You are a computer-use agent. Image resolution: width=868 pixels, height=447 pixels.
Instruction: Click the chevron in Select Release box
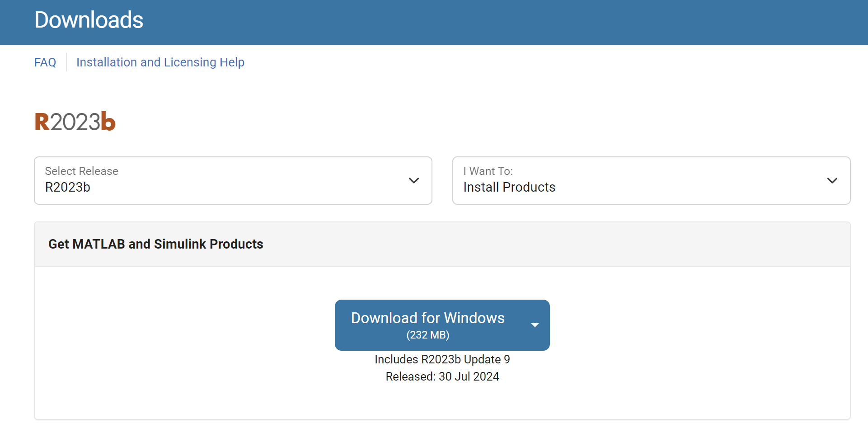tap(413, 180)
